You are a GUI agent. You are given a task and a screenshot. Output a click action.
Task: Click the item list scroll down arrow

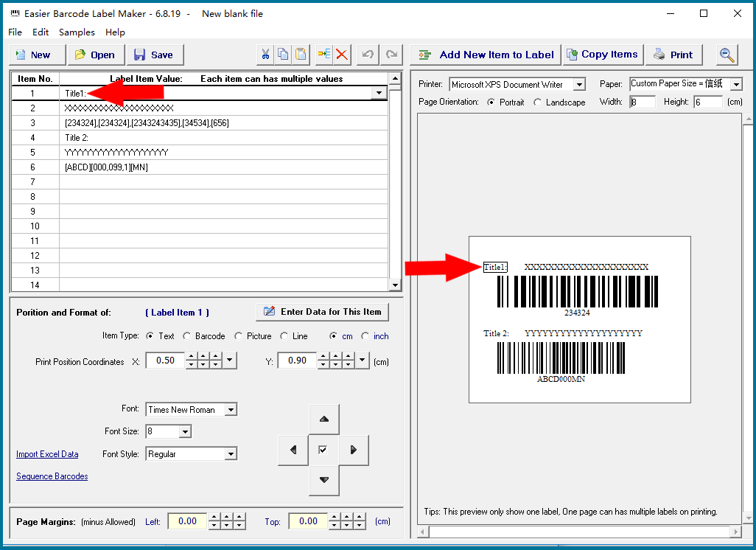[x=396, y=285]
